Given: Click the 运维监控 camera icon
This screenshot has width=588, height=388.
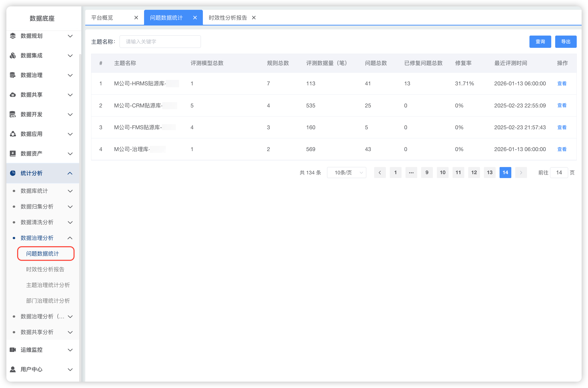Looking at the screenshot, I should pos(12,350).
